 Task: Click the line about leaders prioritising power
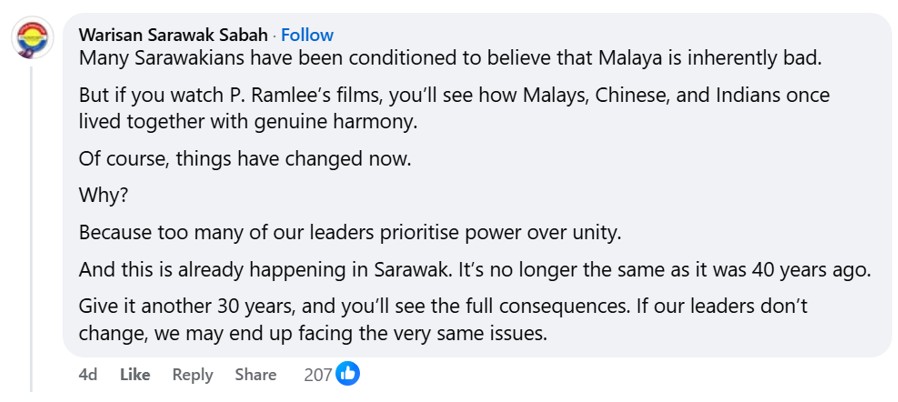tap(350, 233)
